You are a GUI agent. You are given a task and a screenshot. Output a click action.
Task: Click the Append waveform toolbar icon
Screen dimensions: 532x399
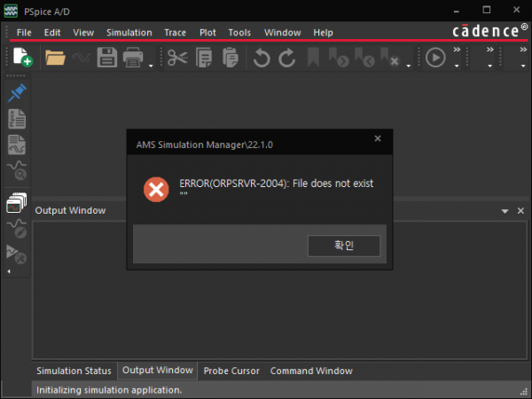pos(81,58)
